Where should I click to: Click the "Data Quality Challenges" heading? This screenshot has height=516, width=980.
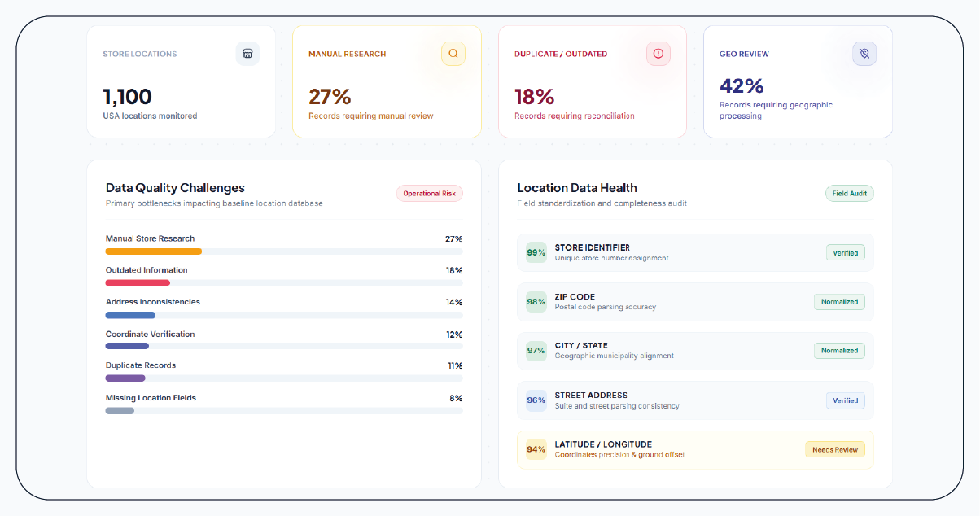point(175,188)
